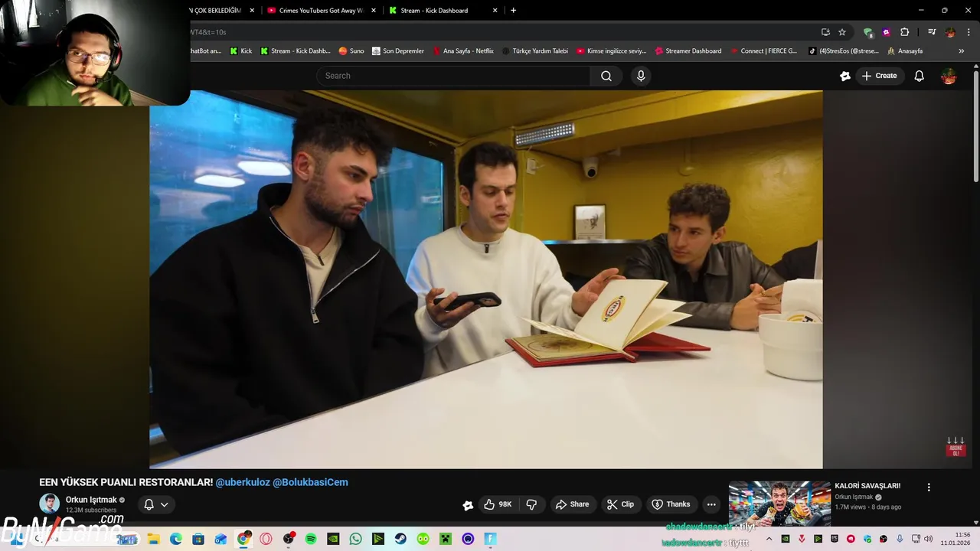The height and width of the screenshot is (551, 980).
Task: Like the video showing 98K likes
Action: click(498, 504)
